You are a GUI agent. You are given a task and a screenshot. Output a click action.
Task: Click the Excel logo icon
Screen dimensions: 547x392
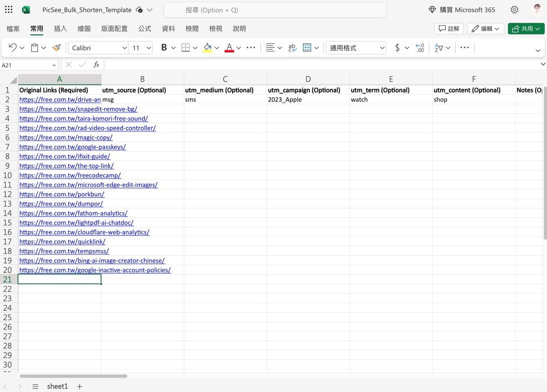click(x=26, y=10)
